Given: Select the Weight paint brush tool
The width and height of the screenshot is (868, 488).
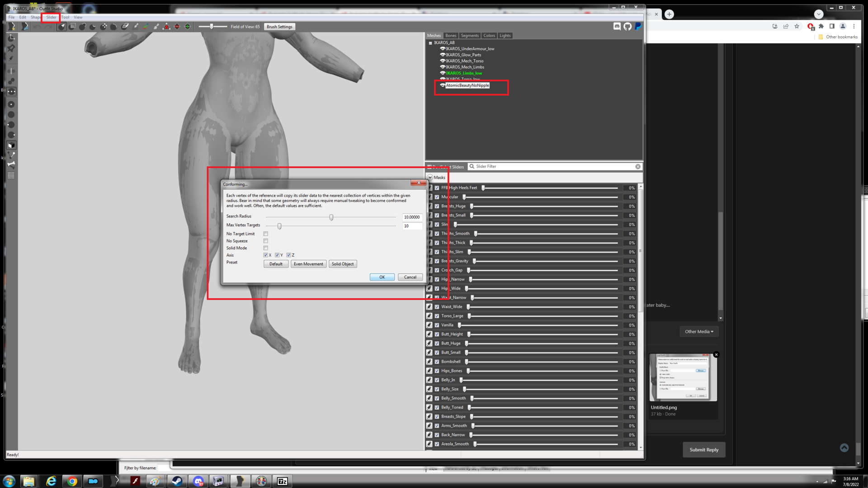Looking at the screenshot, I should coord(135,27).
